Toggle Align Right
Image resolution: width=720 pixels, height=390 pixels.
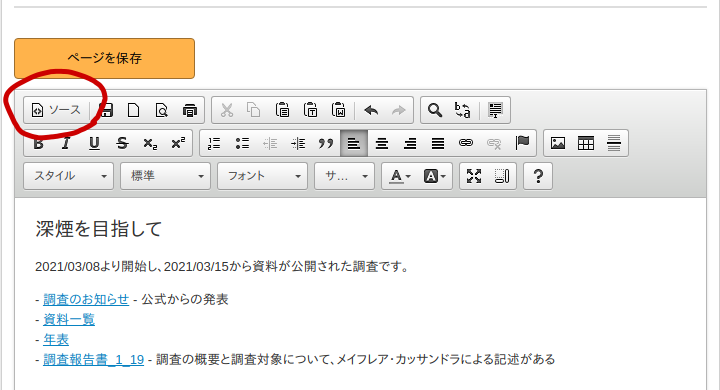(410, 143)
